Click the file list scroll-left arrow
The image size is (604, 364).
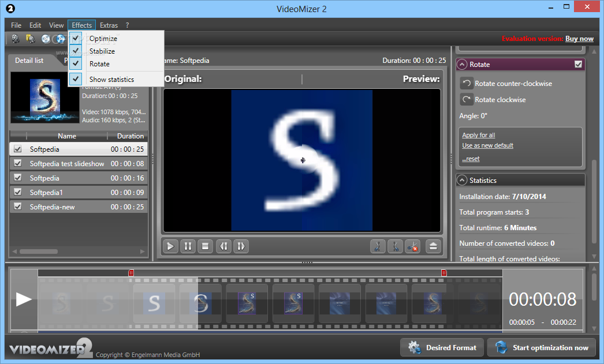14,252
